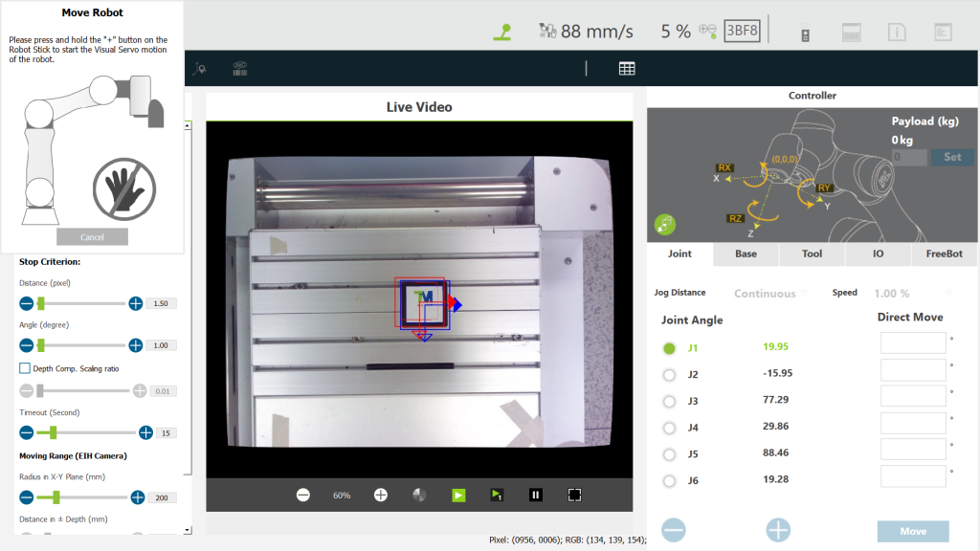Select the J5 joint radio button
Screen dimensions: 980x551
click(669, 454)
